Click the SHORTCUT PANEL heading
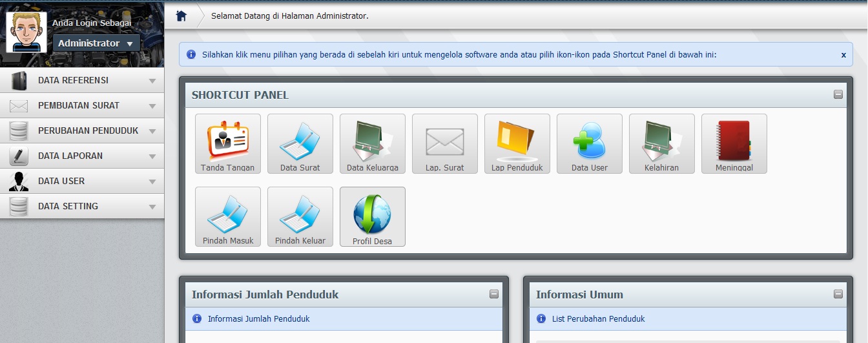This screenshot has height=343, width=868. (240, 95)
